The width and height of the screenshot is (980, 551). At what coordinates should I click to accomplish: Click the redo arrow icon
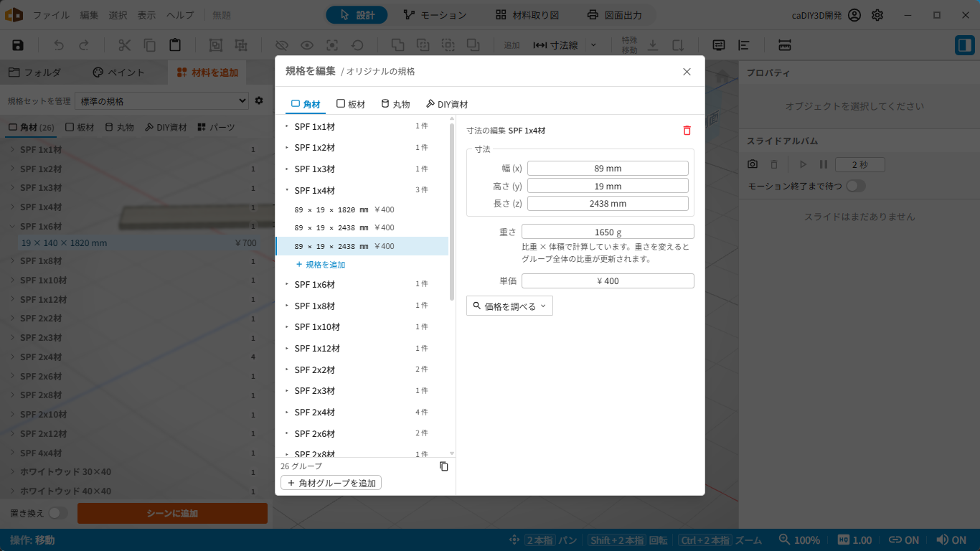click(84, 45)
